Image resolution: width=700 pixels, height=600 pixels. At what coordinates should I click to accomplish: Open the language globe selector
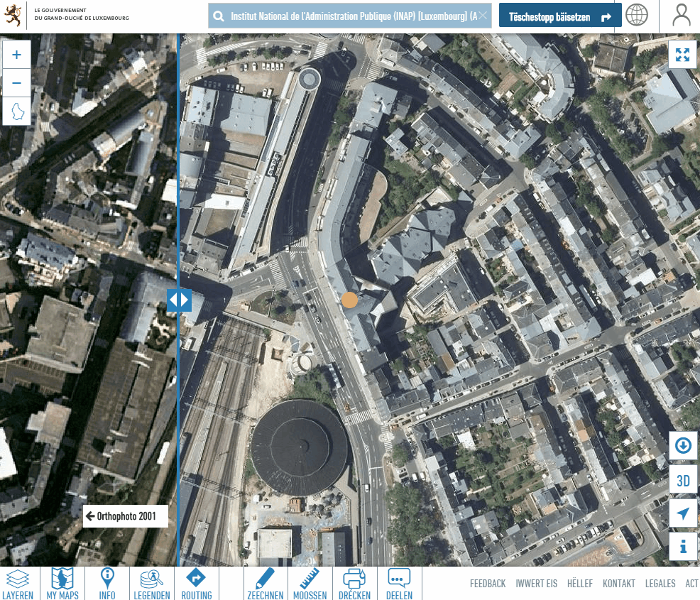[x=637, y=16]
